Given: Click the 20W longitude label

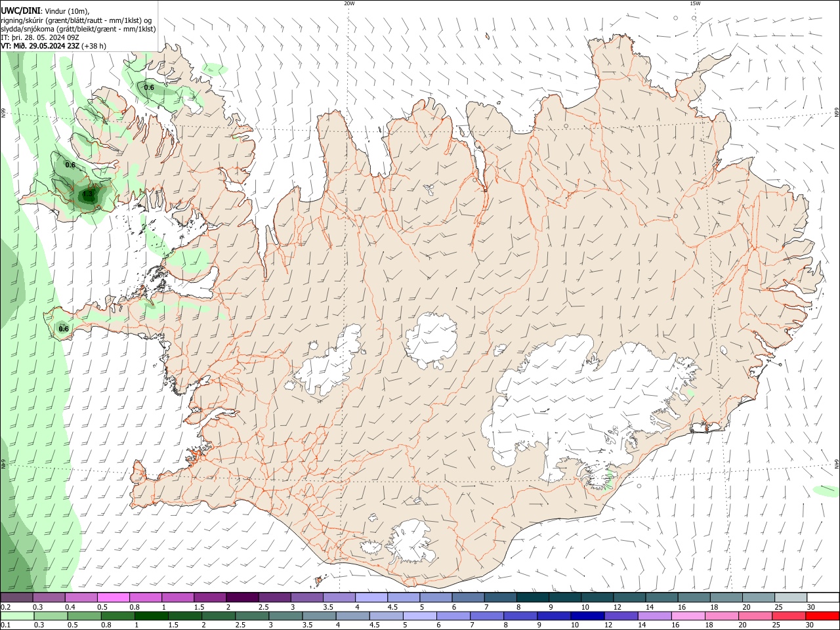Looking at the screenshot, I should point(349,3).
